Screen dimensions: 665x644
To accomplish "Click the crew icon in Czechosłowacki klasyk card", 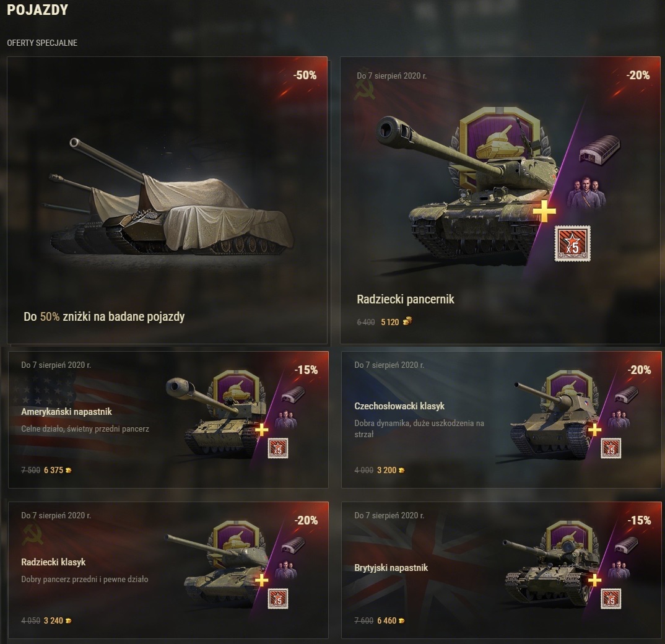I will 619,419.
